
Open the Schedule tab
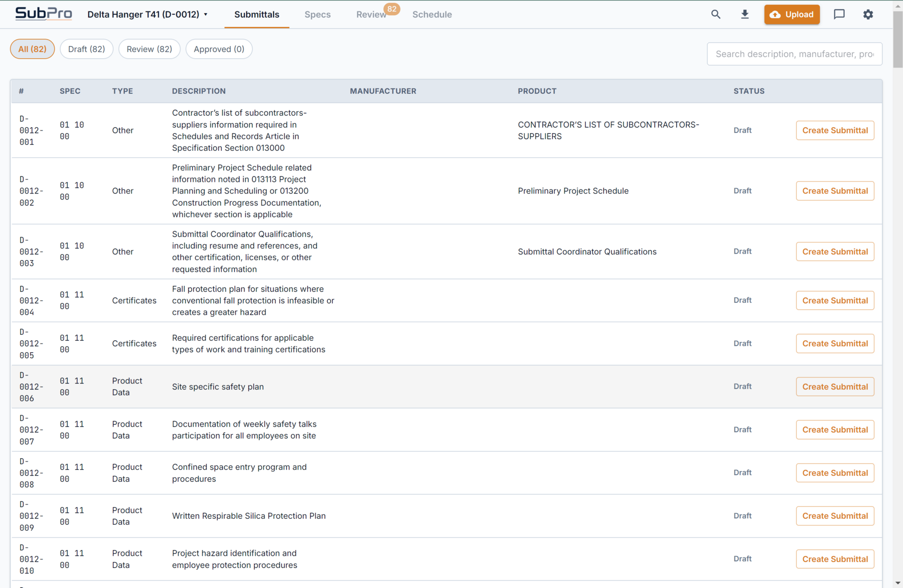pos(432,15)
